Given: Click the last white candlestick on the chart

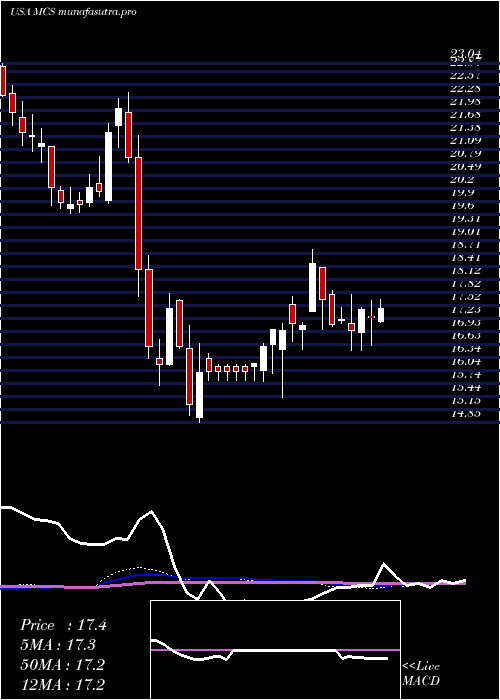Looking at the screenshot, I should click(x=381, y=315).
